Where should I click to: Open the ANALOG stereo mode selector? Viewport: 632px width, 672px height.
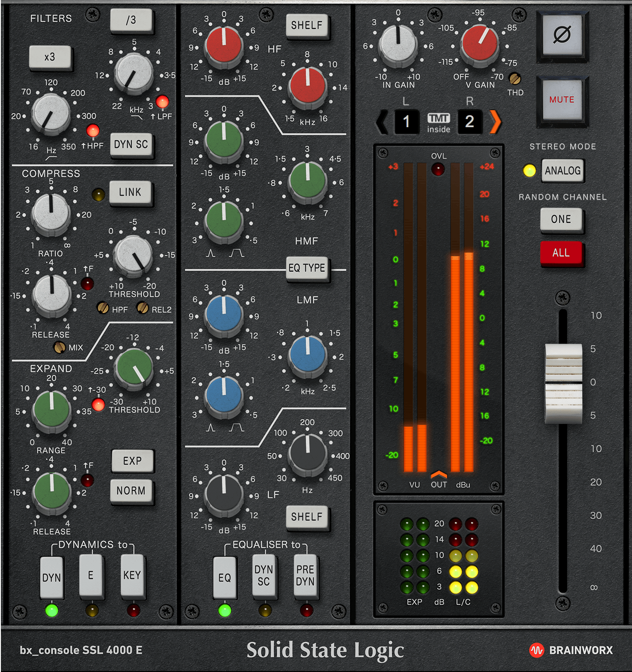coord(563,171)
